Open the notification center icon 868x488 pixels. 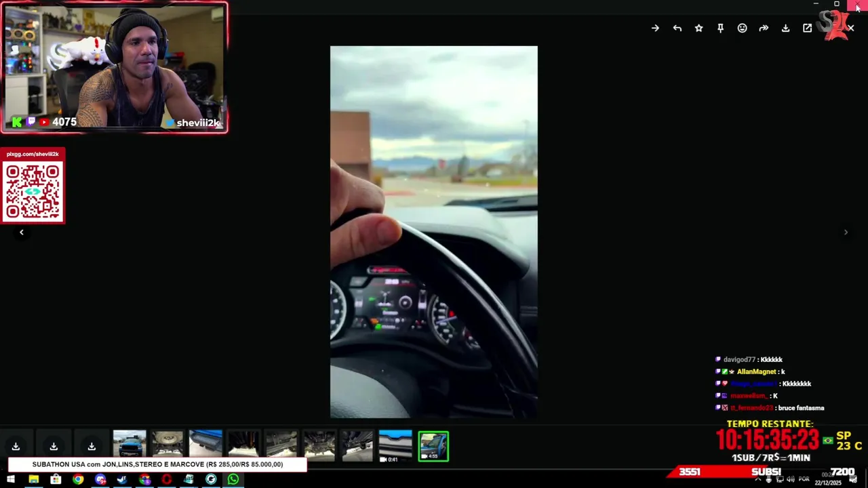[853, 479]
